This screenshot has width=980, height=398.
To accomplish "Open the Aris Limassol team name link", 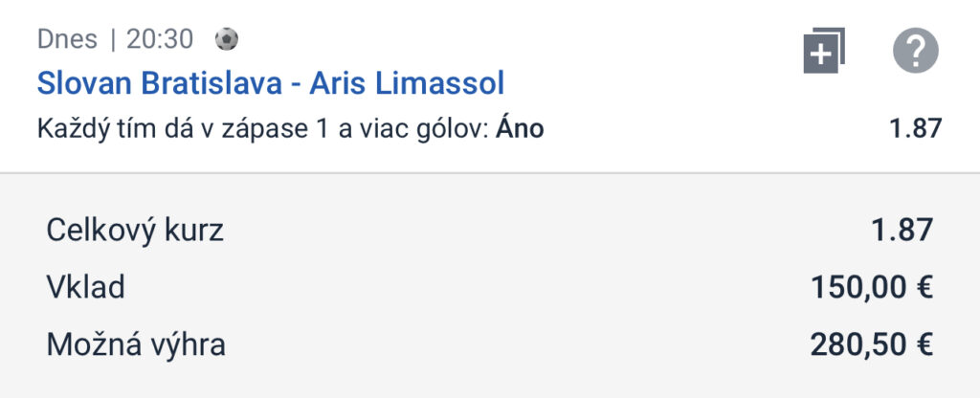I will 407,83.
